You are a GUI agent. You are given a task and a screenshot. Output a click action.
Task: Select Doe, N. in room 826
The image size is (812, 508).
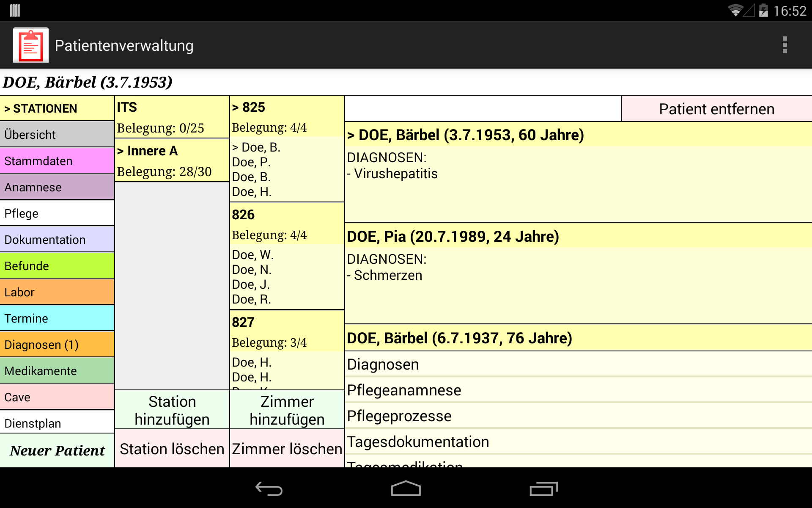point(252,270)
